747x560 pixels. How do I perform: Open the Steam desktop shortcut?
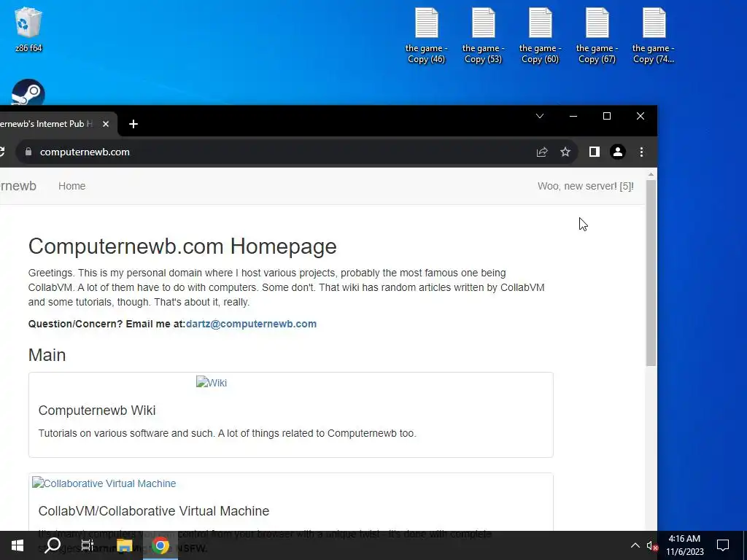[x=28, y=93]
